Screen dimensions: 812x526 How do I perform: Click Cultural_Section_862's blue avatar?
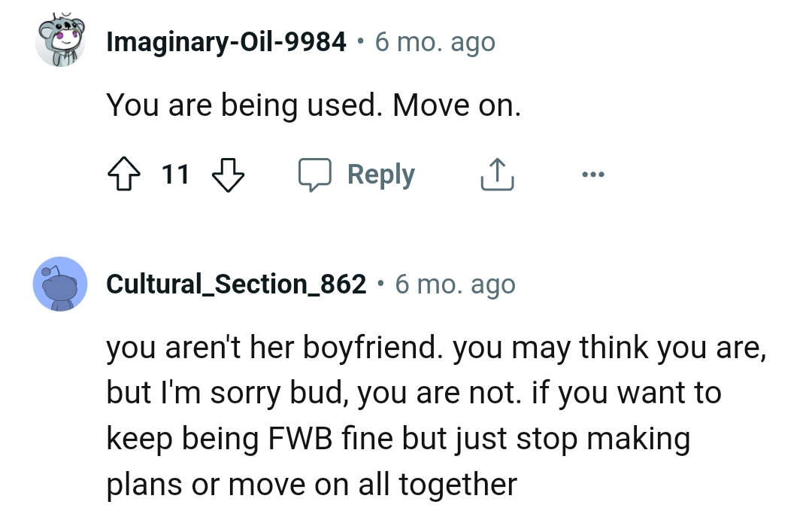(x=60, y=284)
